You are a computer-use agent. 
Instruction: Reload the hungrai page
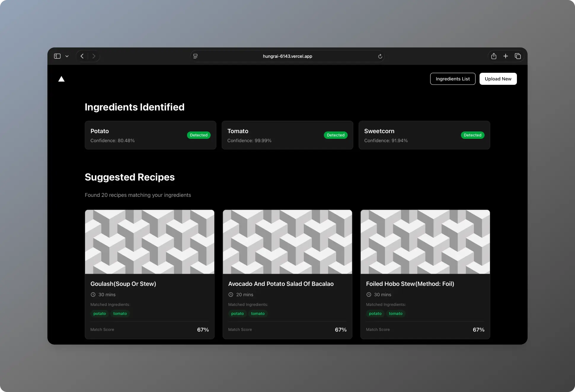point(380,56)
